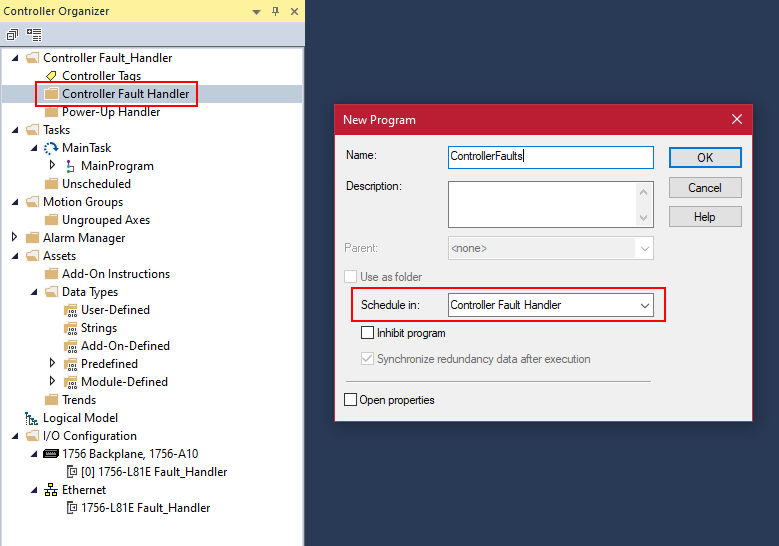The height and width of the screenshot is (546, 779).
Task: Collapse the Ethernet node
Action: coord(34,490)
